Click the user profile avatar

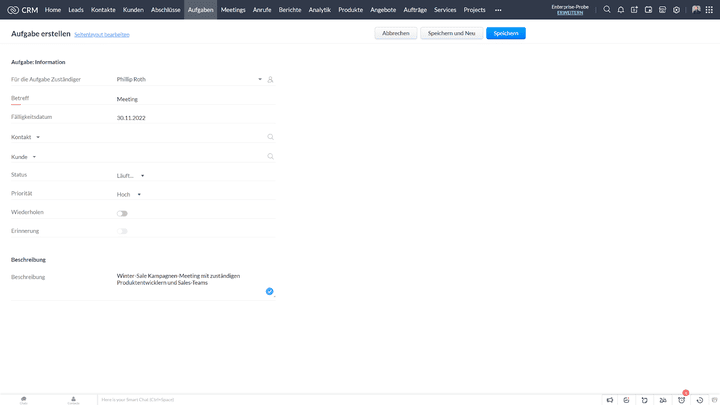[x=696, y=10]
